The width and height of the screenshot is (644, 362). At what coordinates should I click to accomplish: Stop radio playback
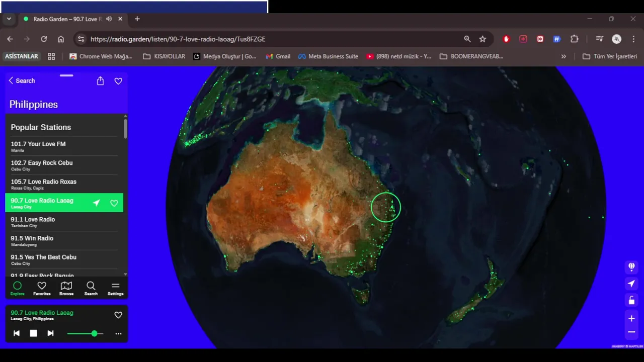33,333
